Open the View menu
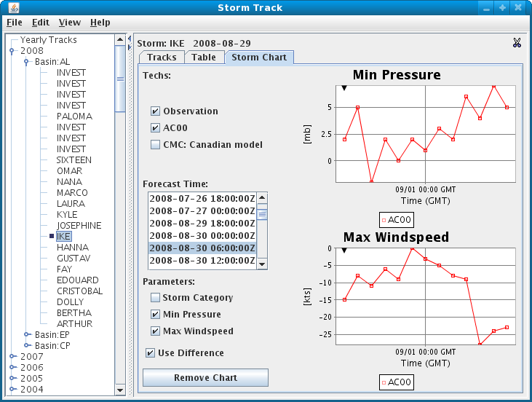532x402 pixels. [69, 23]
